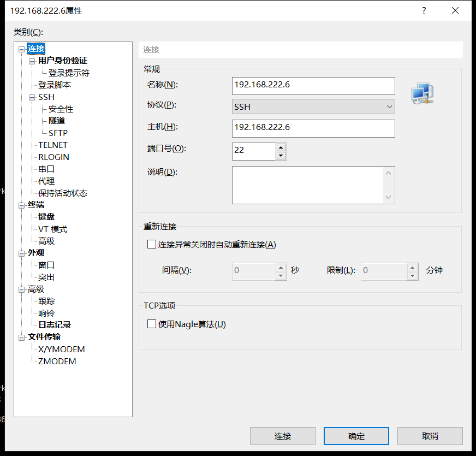Collapse the SSH tree node

[x=32, y=98]
